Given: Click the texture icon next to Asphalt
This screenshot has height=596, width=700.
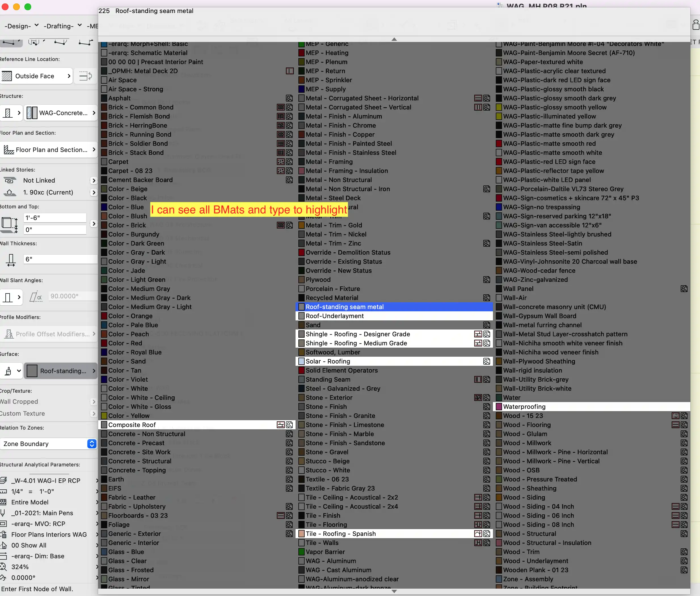Looking at the screenshot, I should (289, 98).
